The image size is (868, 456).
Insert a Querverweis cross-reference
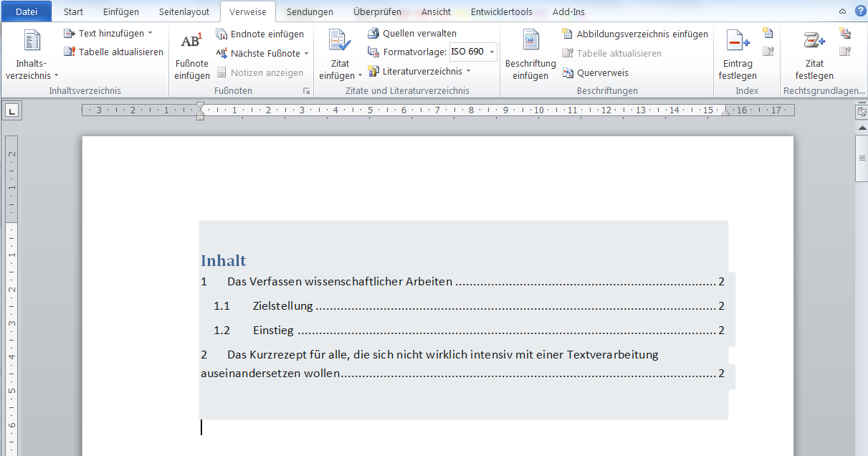[x=595, y=72]
